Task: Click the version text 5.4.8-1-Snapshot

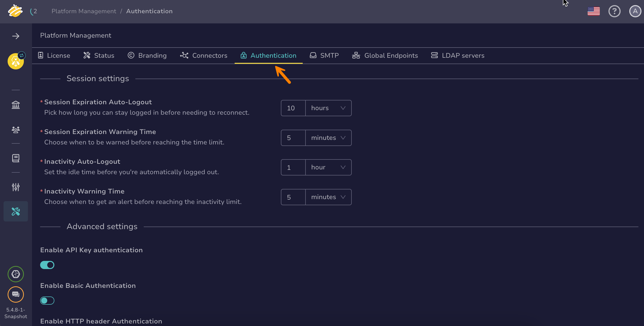Action: coord(16,313)
